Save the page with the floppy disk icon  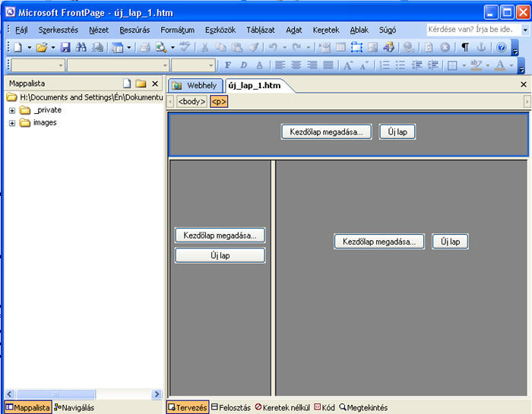point(65,47)
